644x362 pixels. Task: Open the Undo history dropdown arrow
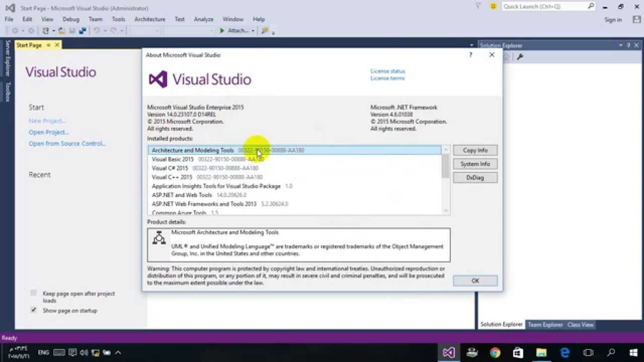(x=105, y=31)
